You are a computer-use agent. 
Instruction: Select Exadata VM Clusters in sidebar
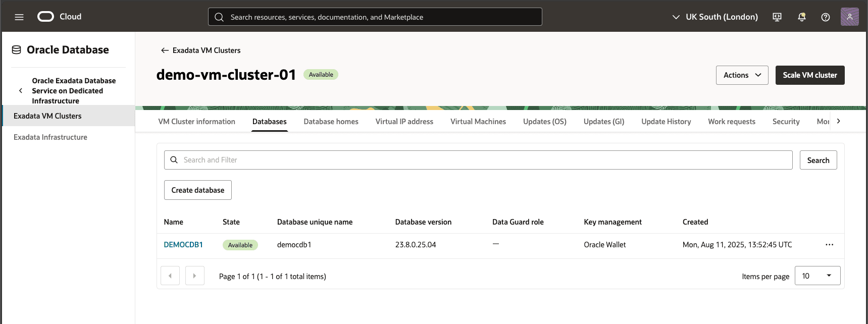68,116
